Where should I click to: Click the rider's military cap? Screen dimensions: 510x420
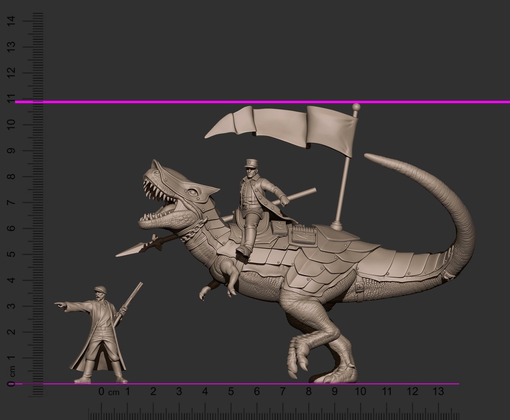[x=251, y=163]
